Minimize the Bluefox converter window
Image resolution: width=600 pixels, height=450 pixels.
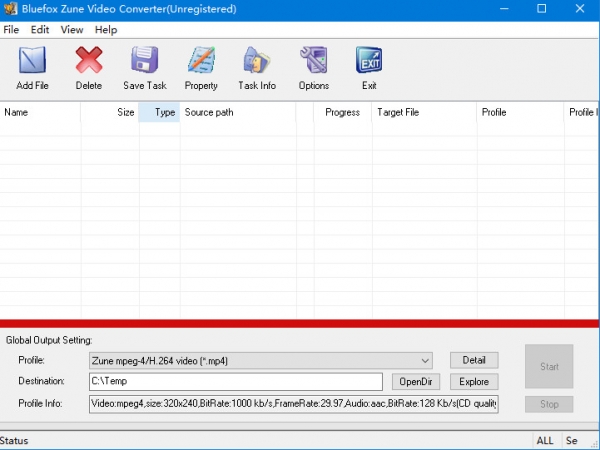tap(504, 8)
